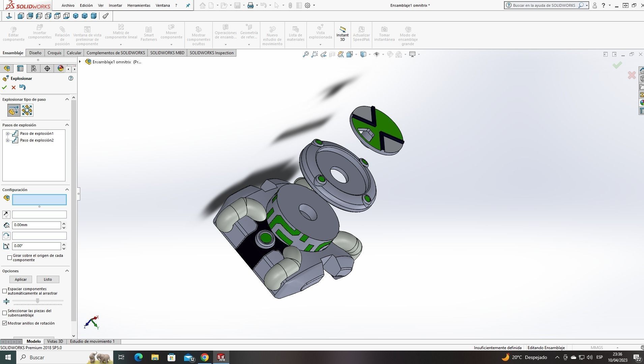Viewport: 644px width, 364px height.
Task: Click the SOLIDWORKS Inspection tab
Action: click(211, 53)
